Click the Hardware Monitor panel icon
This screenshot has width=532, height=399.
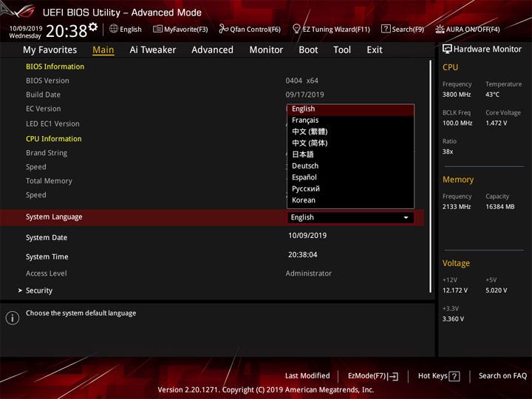(x=447, y=50)
